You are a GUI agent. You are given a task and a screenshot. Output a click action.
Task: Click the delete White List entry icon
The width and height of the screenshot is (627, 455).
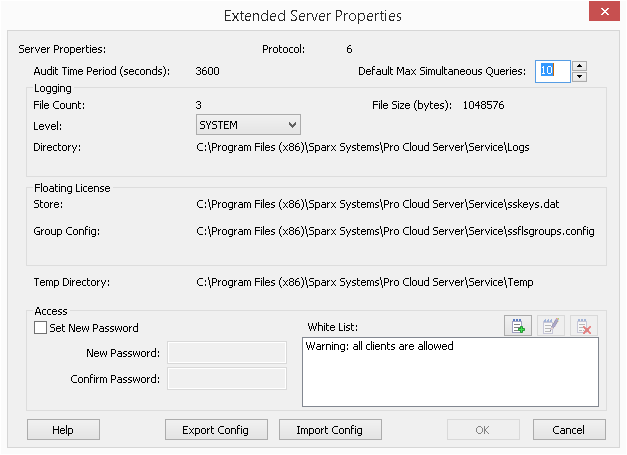pos(584,326)
